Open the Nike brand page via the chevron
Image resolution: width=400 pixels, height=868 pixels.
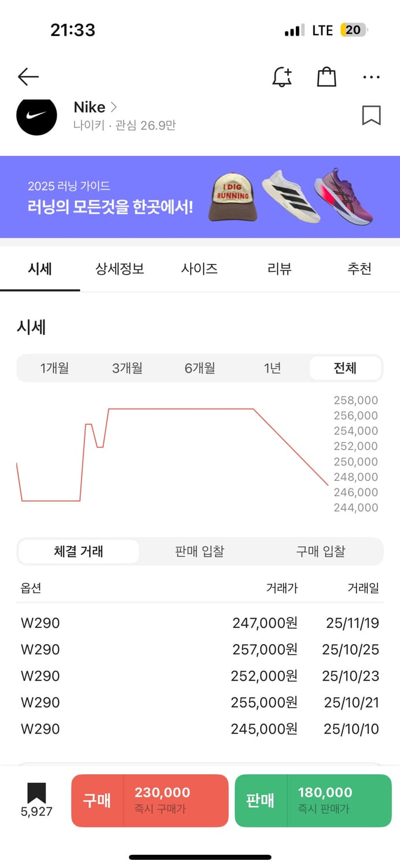113,107
